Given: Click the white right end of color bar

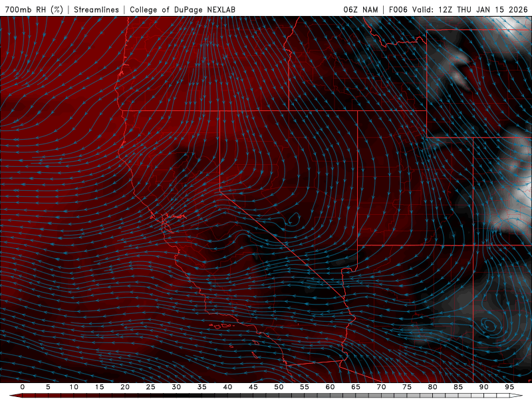Looking at the screenshot, I should tap(517, 396).
